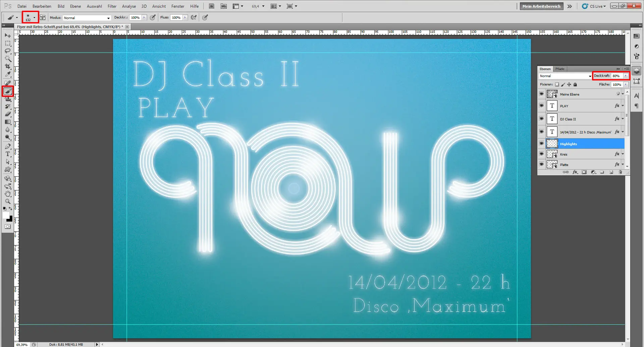Open the CS Live button

tap(594, 6)
